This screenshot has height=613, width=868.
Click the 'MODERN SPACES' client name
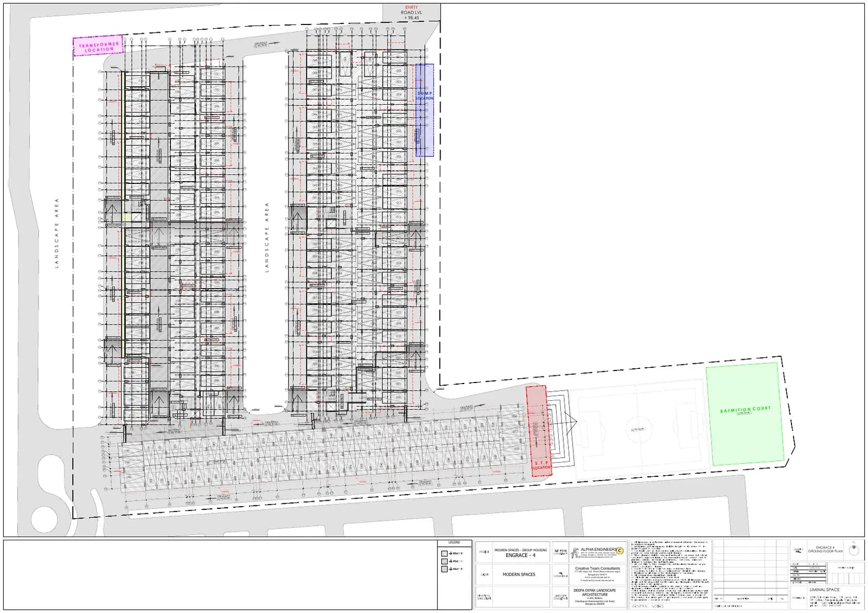[519, 574]
